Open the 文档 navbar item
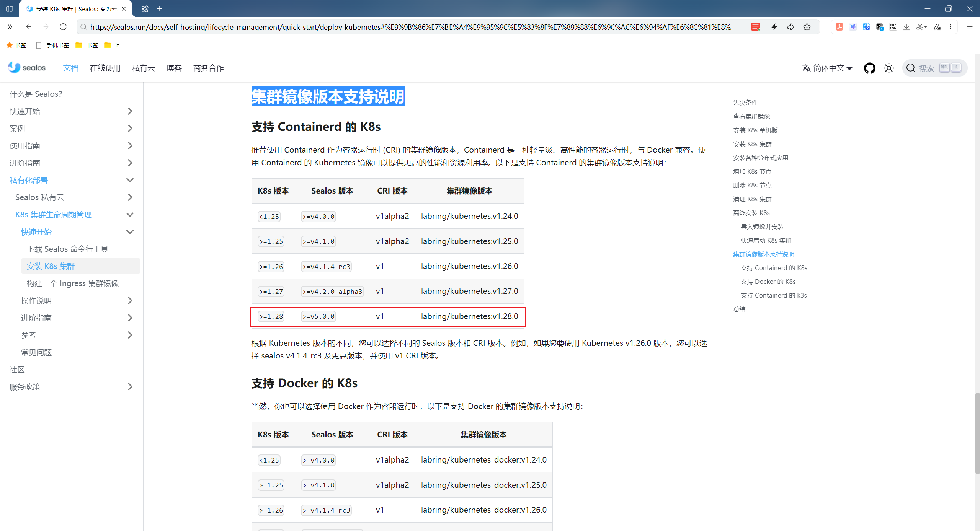This screenshot has width=980, height=531. pos(71,68)
